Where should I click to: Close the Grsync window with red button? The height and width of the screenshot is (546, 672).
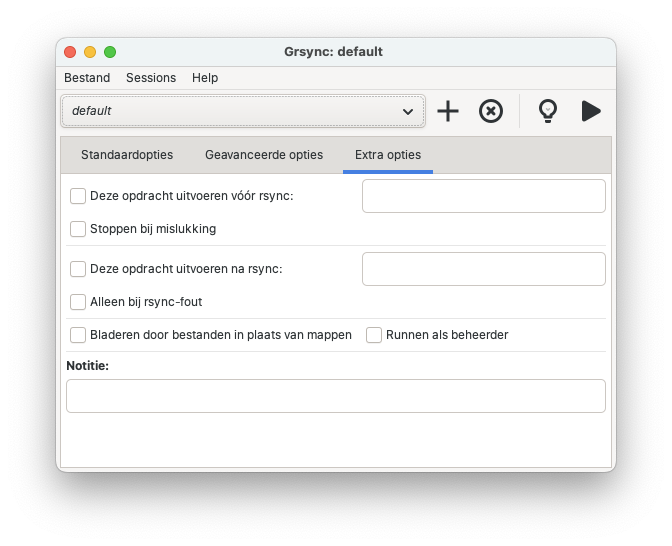click(x=70, y=52)
